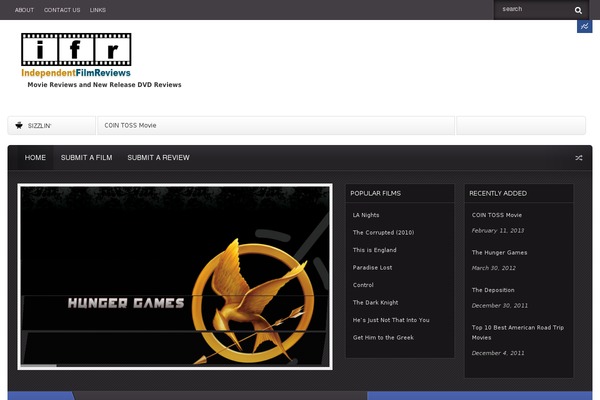Open the Submit a Review tab
Screen dimensions: 600x400
tap(158, 158)
